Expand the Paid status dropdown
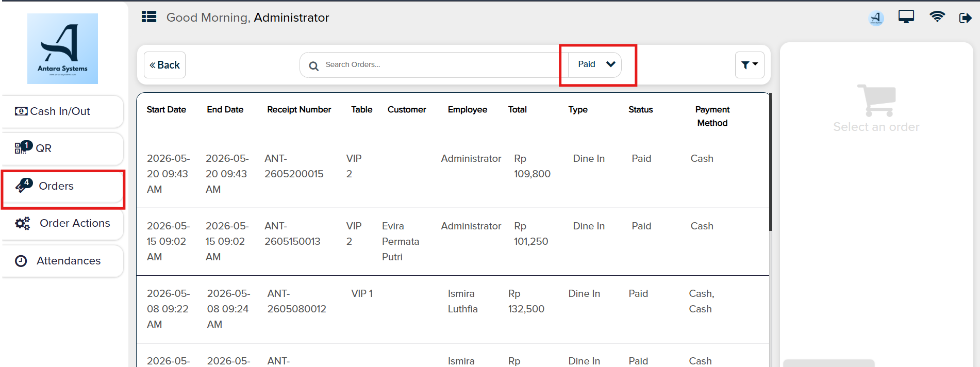Screen dimensions: 980x367 [x=595, y=64]
